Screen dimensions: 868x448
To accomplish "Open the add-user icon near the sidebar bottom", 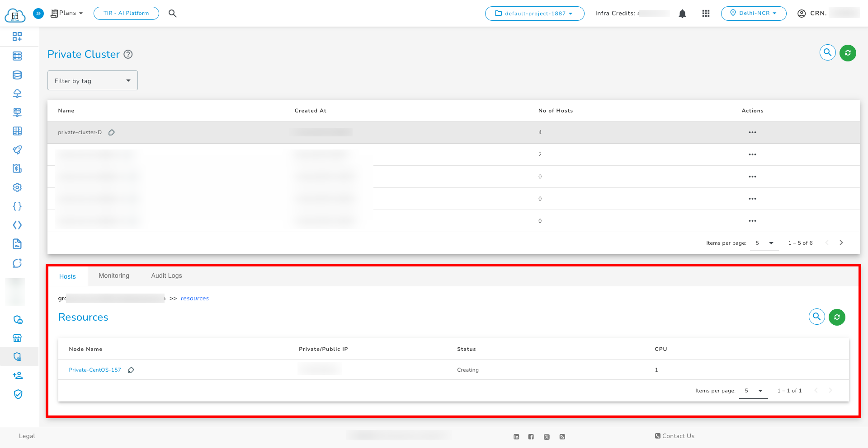I will 17,375.
